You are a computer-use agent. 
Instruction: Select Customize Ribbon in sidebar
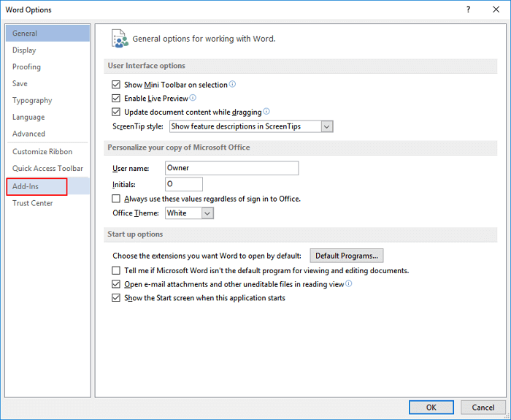42,151
